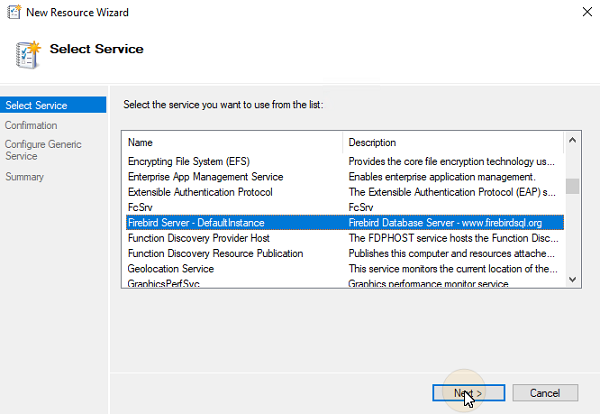Pick the Geolocation Service entry

click(171, 269)
